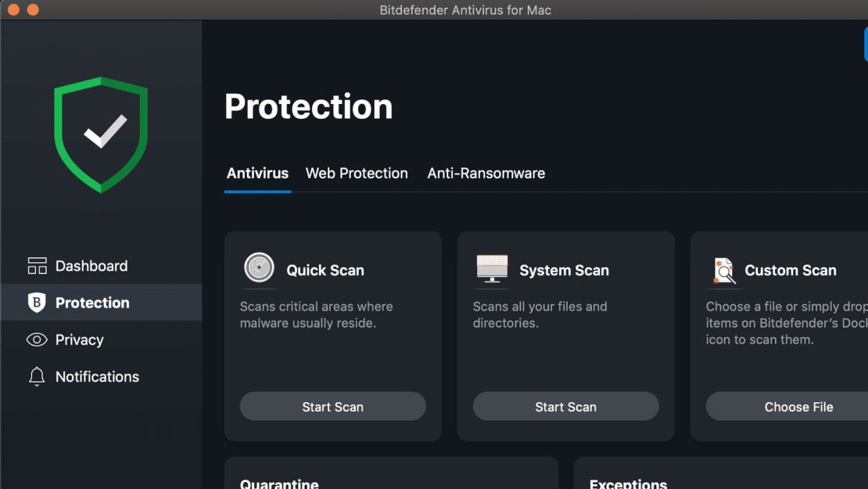Click the green shield status icon
Screen dimensions: 868x489
(101, 135)
